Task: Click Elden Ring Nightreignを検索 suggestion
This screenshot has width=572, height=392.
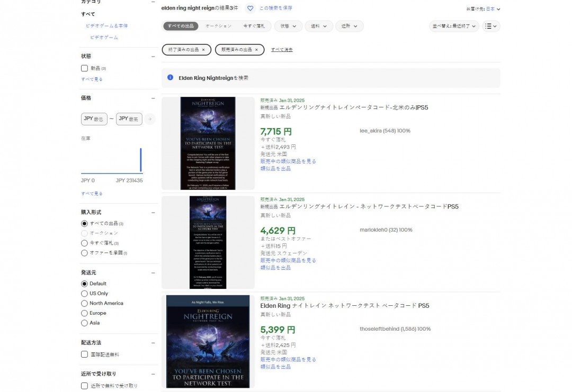Action: (x=213, y=78)
